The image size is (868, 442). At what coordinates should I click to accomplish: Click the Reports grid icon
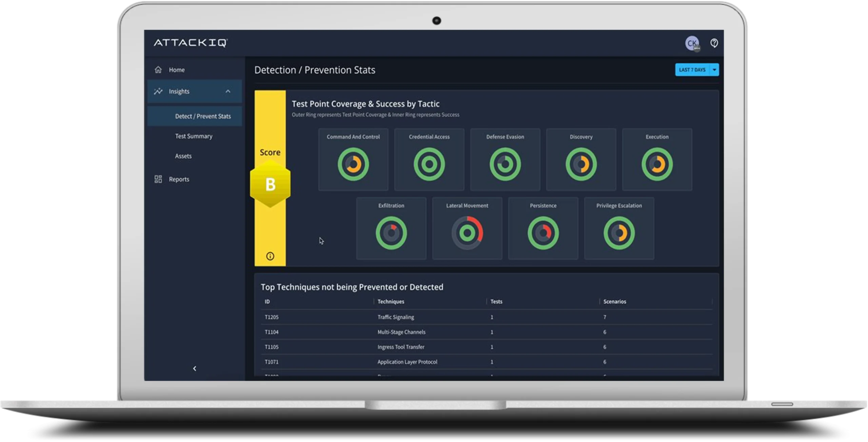(158, 179)
